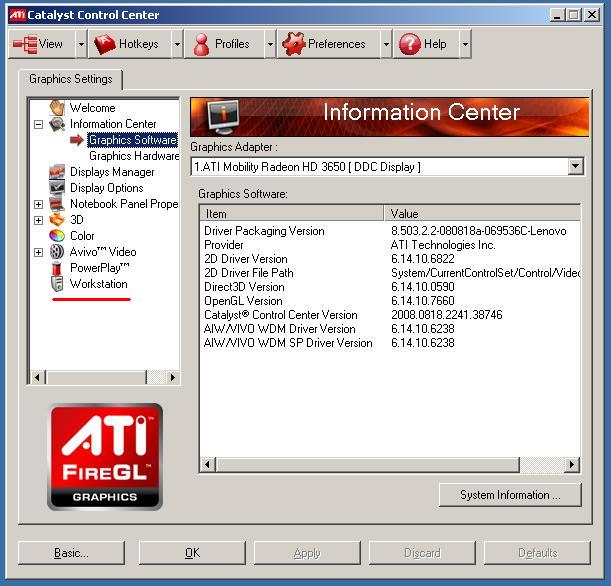
Task: Collapse the Information Center tree node
Action: click(38, 124)
